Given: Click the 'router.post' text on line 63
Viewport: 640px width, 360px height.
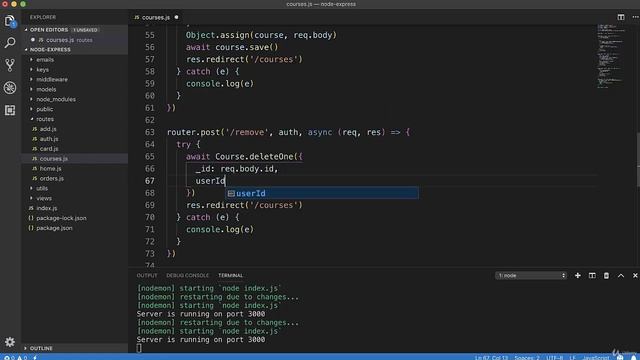Looking at the screenshot, I should [193, 132].
